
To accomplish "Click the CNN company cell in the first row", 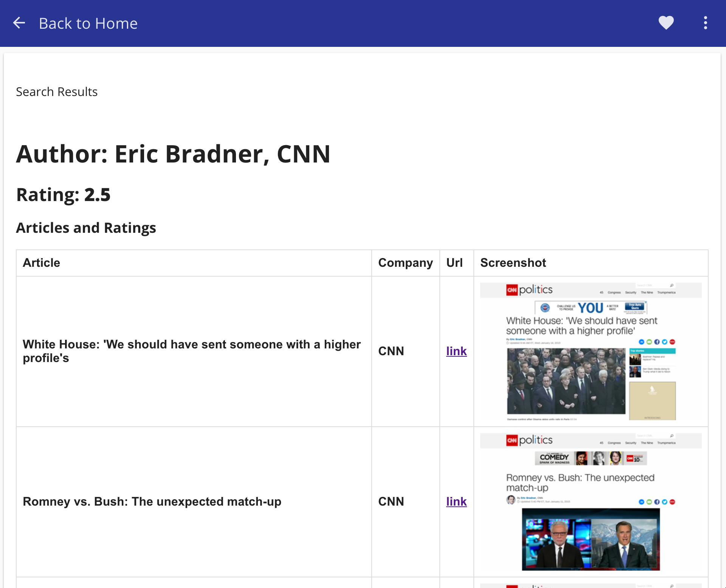I will tap(391, 351).
